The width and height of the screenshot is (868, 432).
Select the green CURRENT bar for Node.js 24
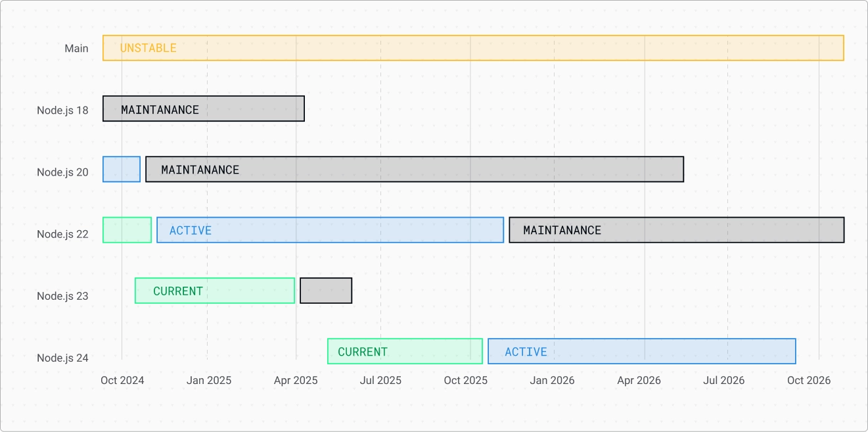(405, 351)
